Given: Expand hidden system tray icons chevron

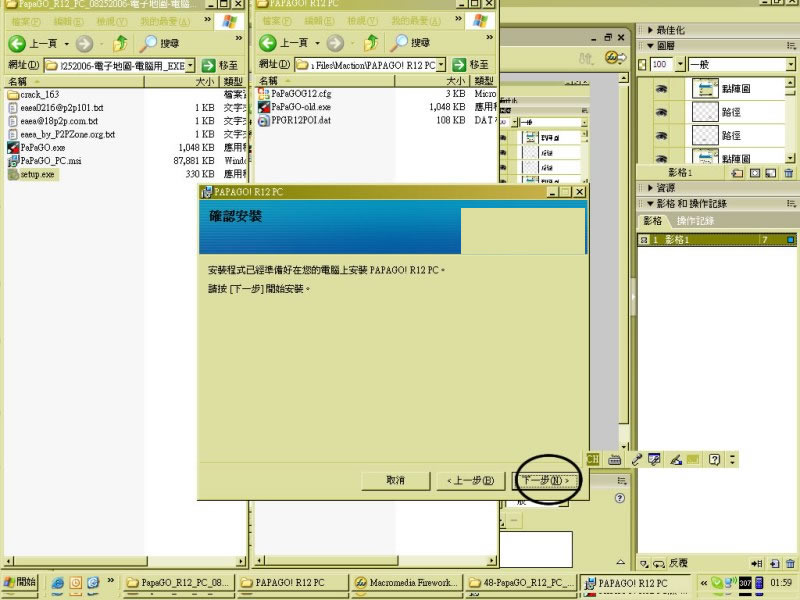Looking at the screenshot, I should tap(704, 583).
